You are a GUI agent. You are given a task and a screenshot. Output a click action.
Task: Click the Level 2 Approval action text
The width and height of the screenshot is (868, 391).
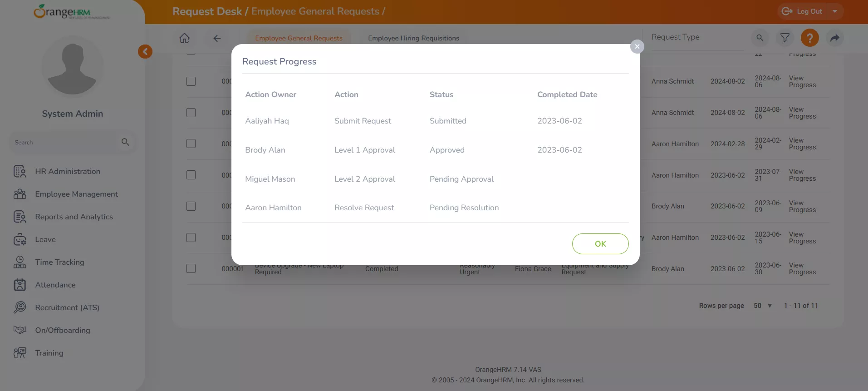(x=365, y=179)
